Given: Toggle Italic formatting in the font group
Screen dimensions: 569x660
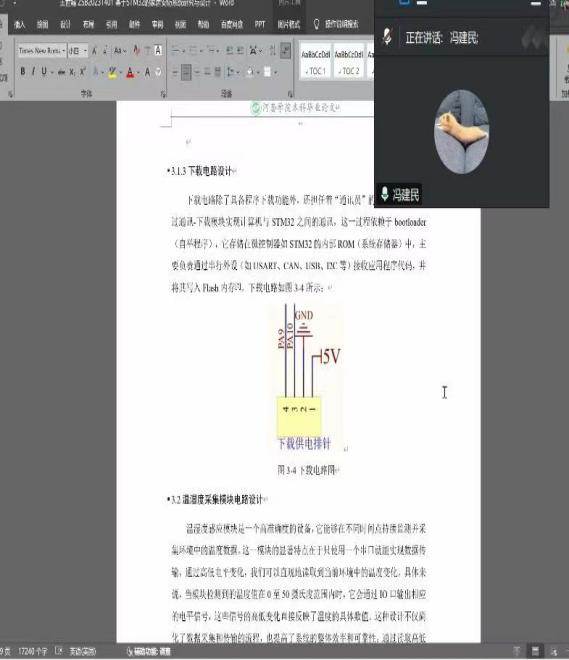Looking at the screenshot, I should (x=33, y=72).
